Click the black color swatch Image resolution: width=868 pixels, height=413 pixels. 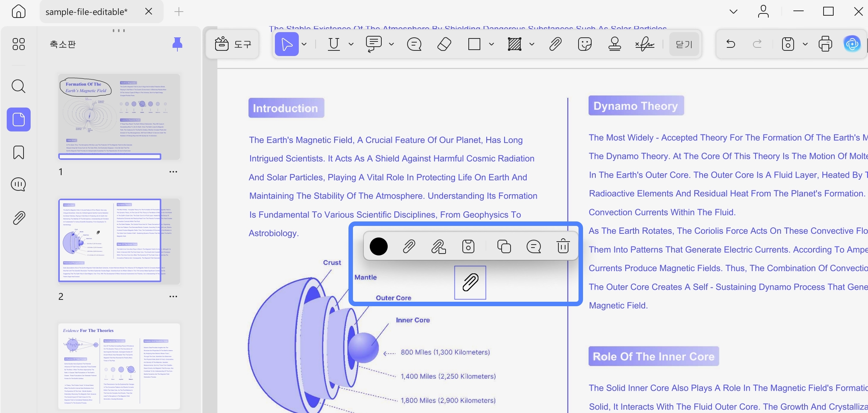[x=379, y=246]
